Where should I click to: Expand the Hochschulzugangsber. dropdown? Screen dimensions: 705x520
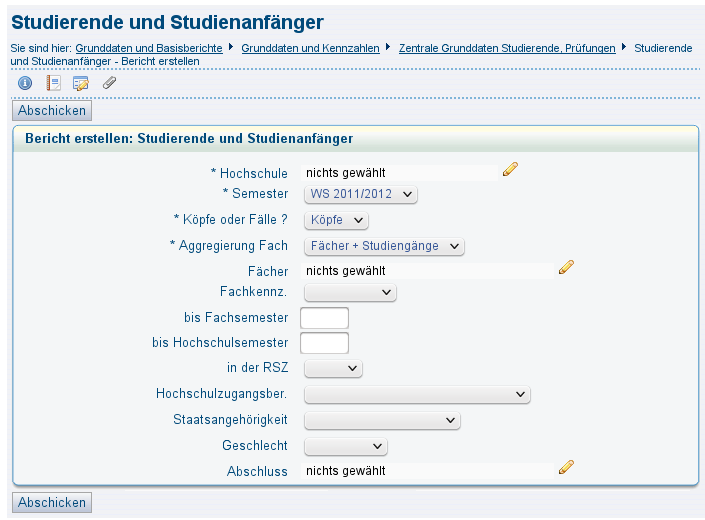[417, 394]
